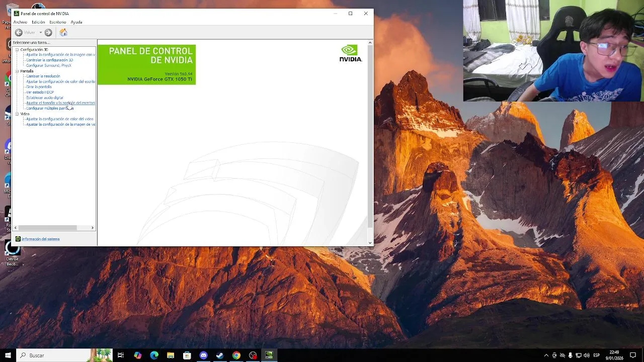Viewport: 644px width, 362px height.
Task: Open the network tray icon
Action: point(579,355)
